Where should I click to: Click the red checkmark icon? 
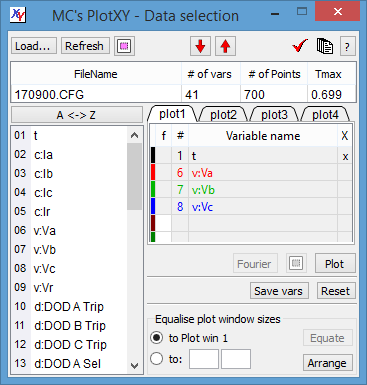pyautogui.click(x=300, y=46)
